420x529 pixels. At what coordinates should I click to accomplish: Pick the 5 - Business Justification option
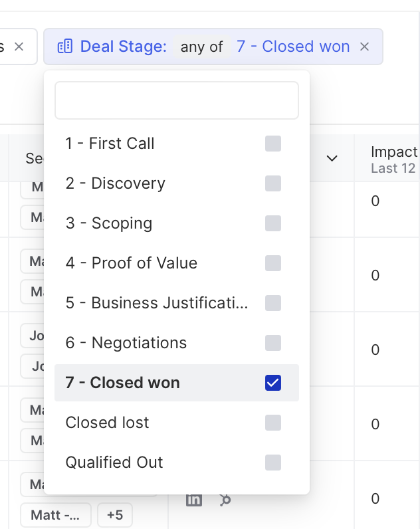coord(157,303)
